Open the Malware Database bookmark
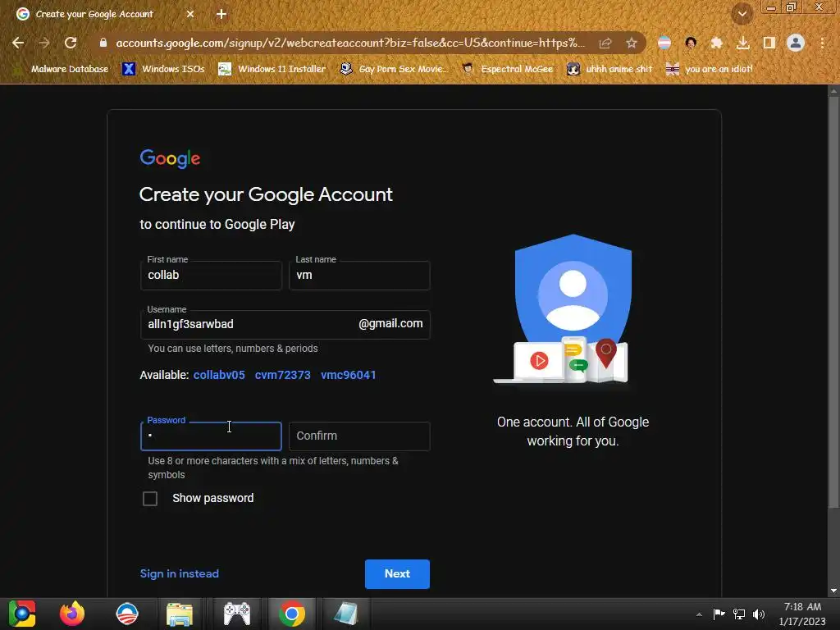This screenshot has height=630, width=840. click(61, 69)
